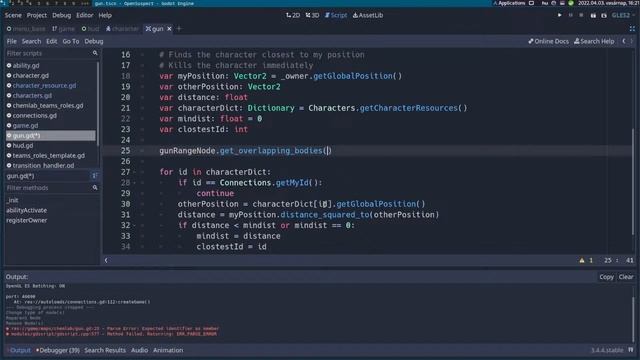The height and width of the screenshot is (360, 640).
Task: Click the Search Help button
Action: point(594,41)
